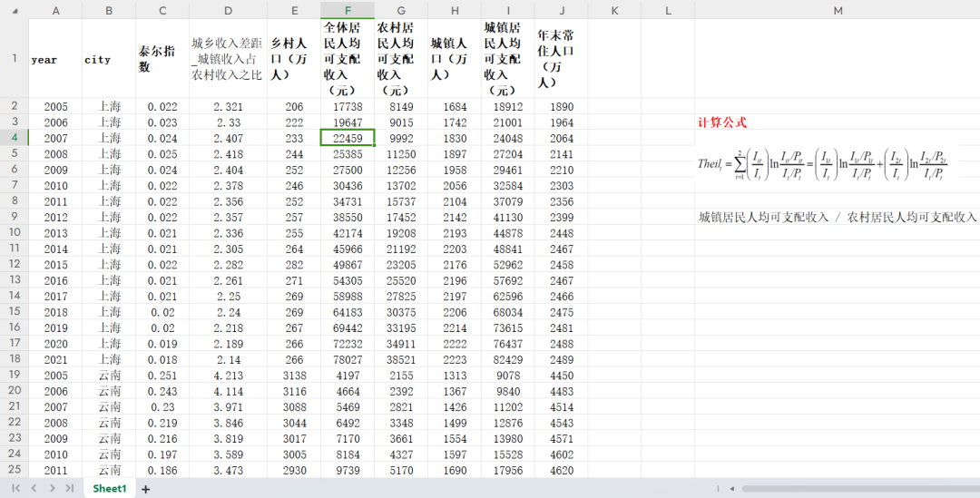Select cell containing 30436
This screenshot has height=498, width=980.
[348, 185]
